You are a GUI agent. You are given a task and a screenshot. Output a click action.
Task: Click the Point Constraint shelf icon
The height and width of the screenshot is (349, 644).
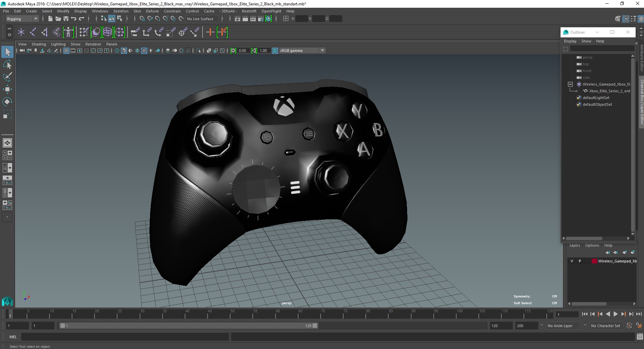(x=147, y=32)
